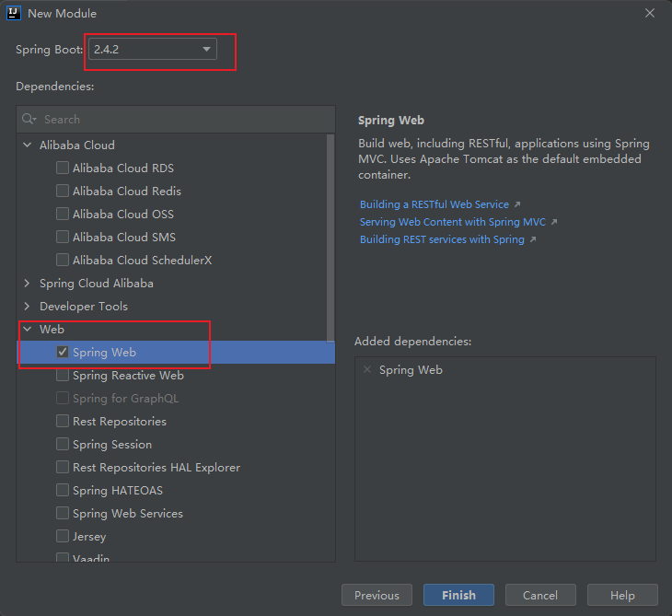Click the Cancel button
Viewport: 672px width, 616px height.
(x=540, y=595)
